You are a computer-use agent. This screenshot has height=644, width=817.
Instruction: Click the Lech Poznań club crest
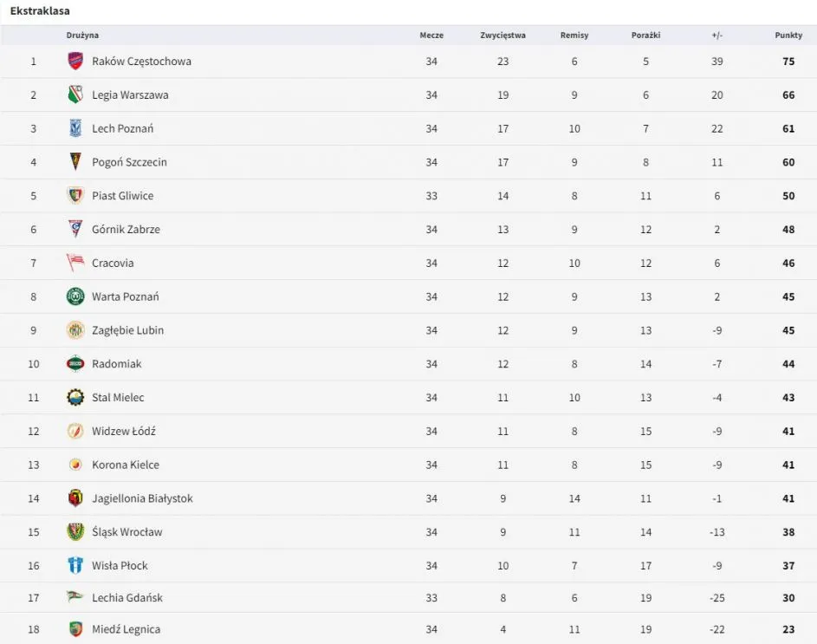pos(75,128)
